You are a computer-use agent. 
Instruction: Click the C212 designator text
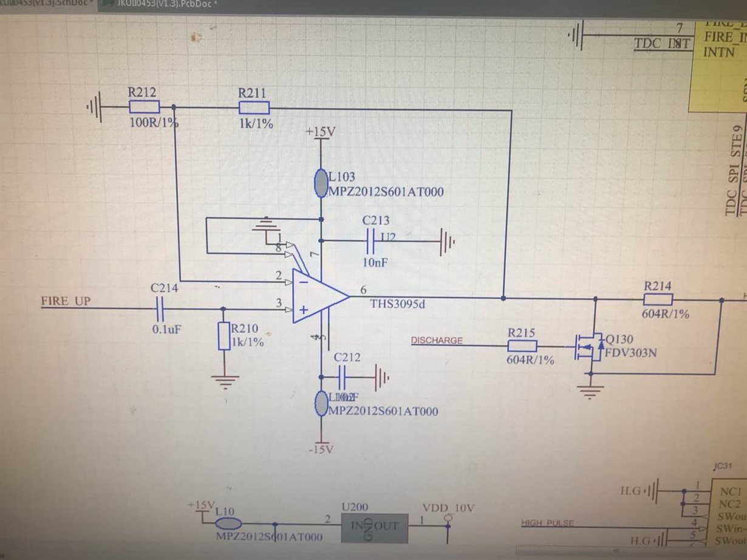[349, 357]
